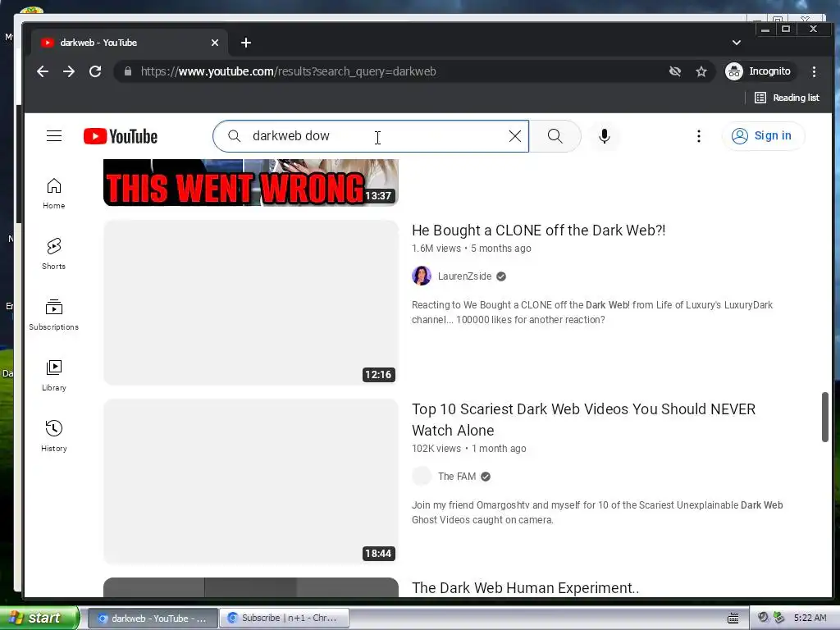This screenshot has width=840, height=630.
Task: Click the on-screen keyboard tray icon
Action: (x=733, y=619)
